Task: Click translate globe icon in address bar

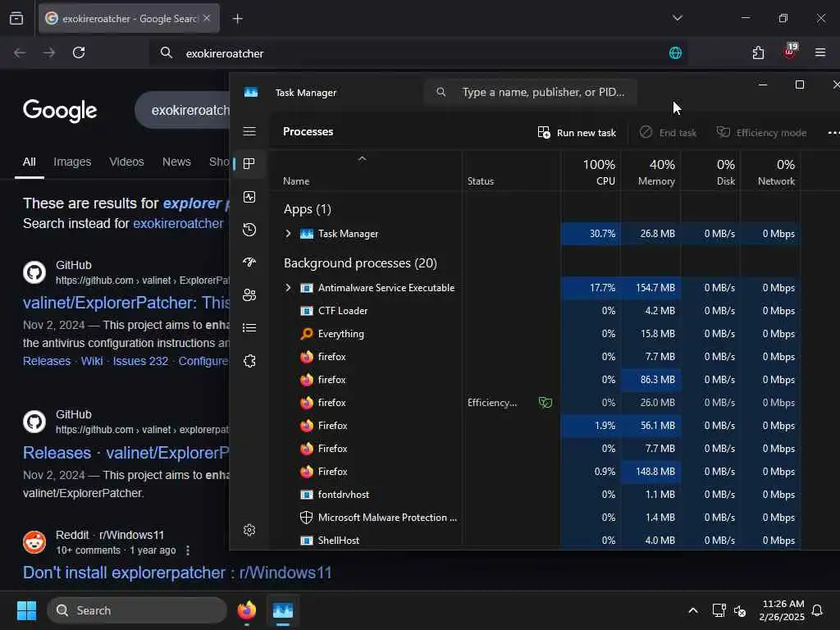Action: (x=676, y=53)
